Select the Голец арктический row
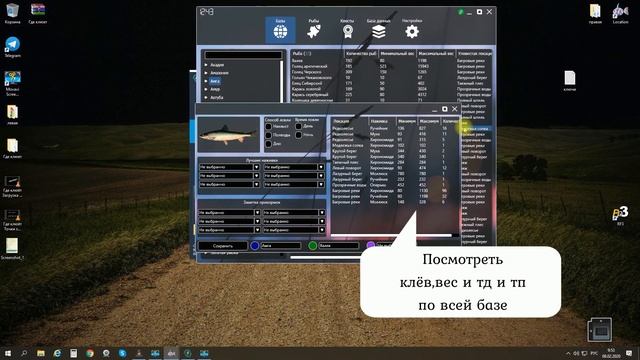Screen dimensions: 640x360 coord(391,66)
